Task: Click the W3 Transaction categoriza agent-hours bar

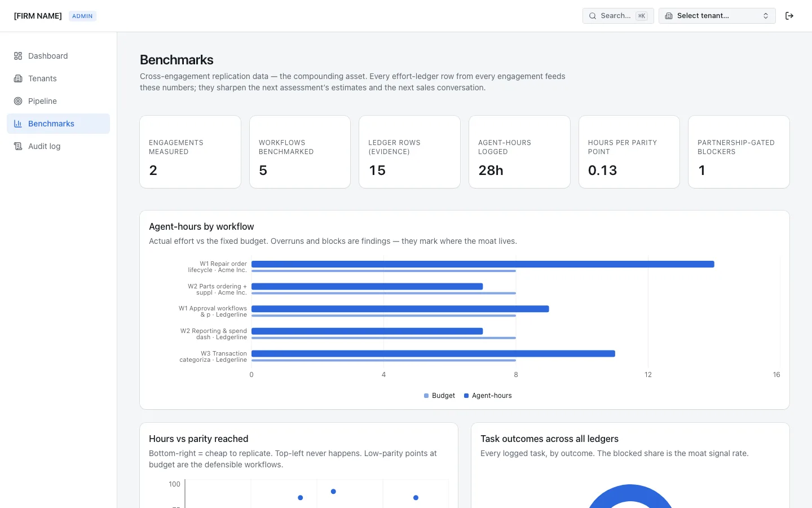Action: 433,354
